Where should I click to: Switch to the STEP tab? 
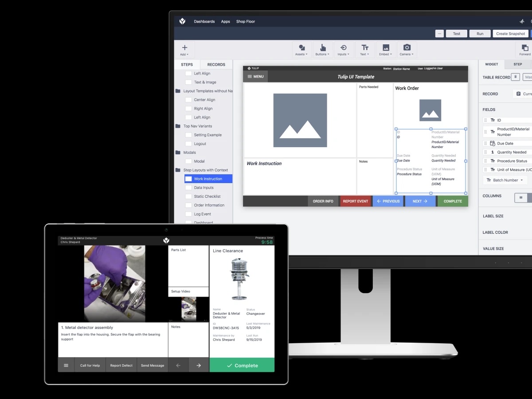point(517,64)
